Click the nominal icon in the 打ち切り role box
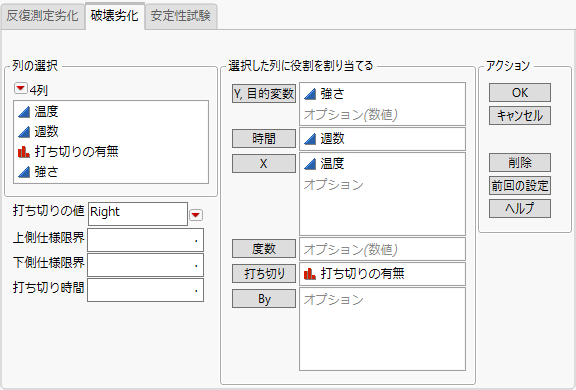Image resolution: width=576 pixels, height=390 pixels. point(310,274)
